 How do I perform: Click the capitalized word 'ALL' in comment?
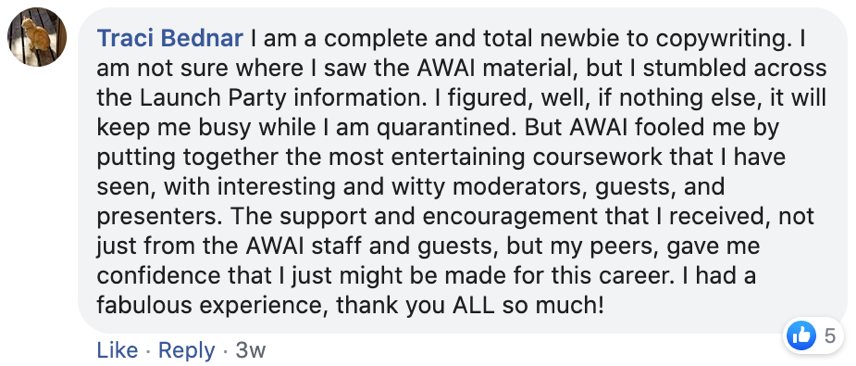tap(473, 306)
